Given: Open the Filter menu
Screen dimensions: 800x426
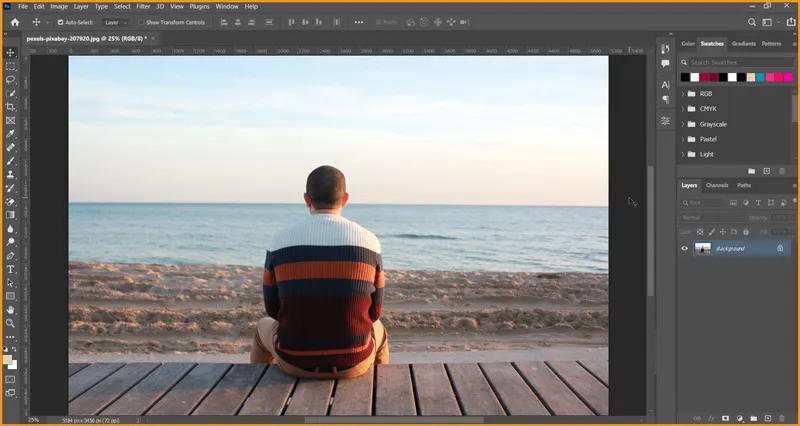Looking at the screenshot, I should point(143,6).
